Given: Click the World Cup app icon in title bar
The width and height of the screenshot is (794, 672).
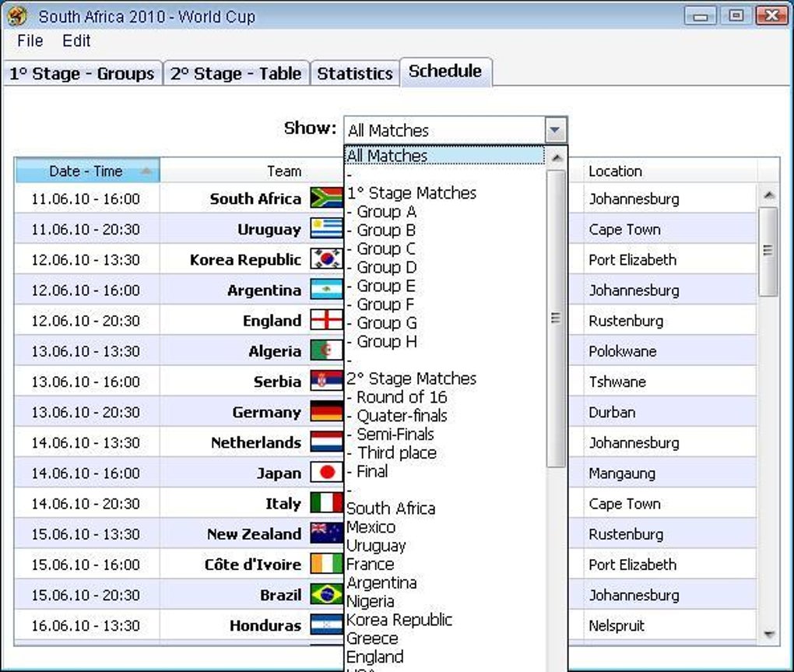Looking at the screenshot, I should tap(16, 16).
